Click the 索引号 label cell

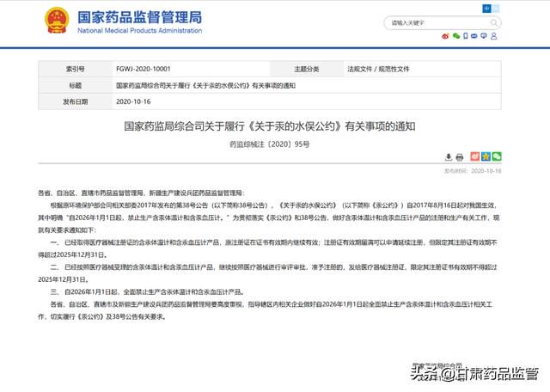coord(75,69)
